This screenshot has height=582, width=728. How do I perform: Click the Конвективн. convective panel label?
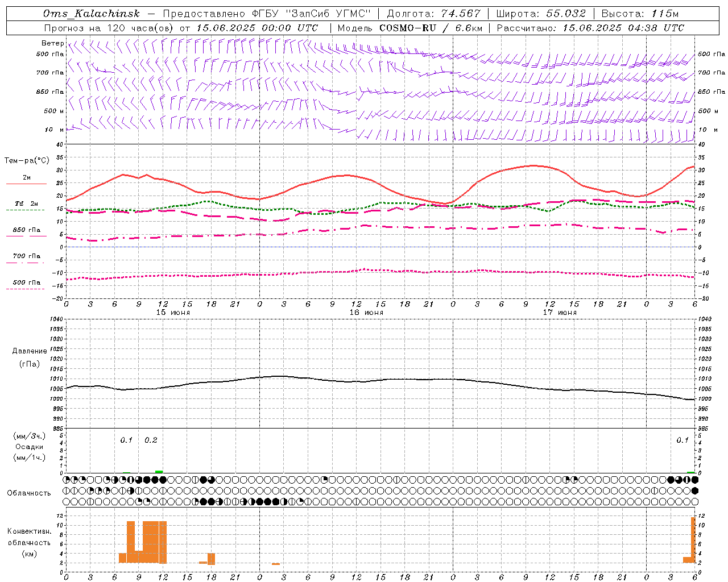[x=30, y=531]
